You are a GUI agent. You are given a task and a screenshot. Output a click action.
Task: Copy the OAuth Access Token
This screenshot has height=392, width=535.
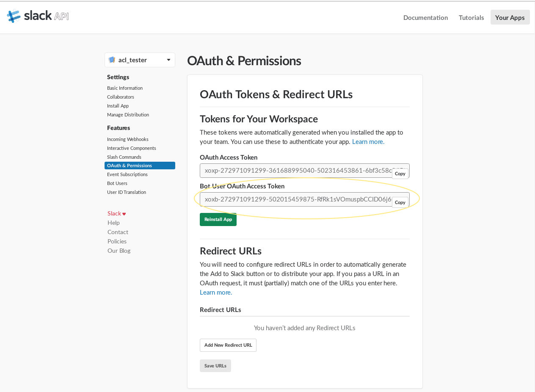[400, 174]
